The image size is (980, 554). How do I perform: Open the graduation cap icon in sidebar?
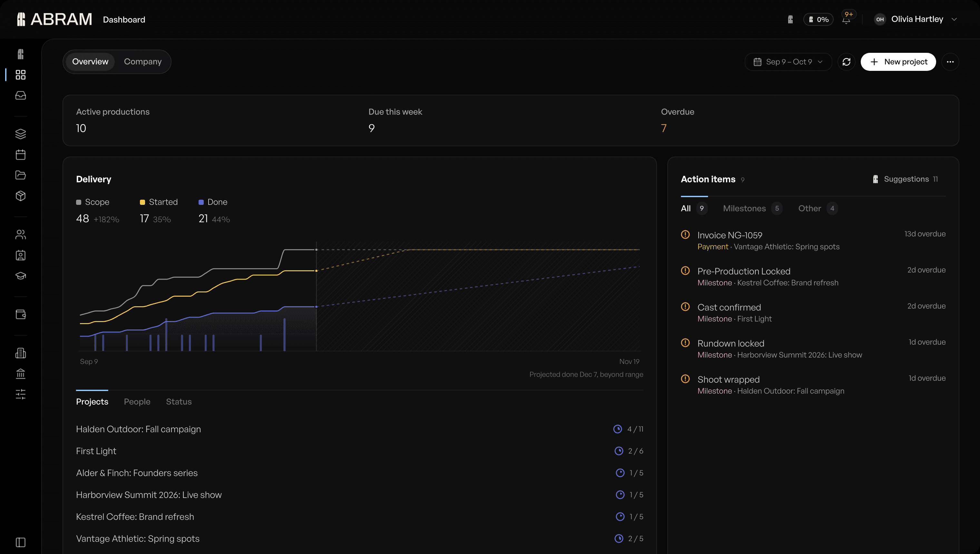(21, 275)
